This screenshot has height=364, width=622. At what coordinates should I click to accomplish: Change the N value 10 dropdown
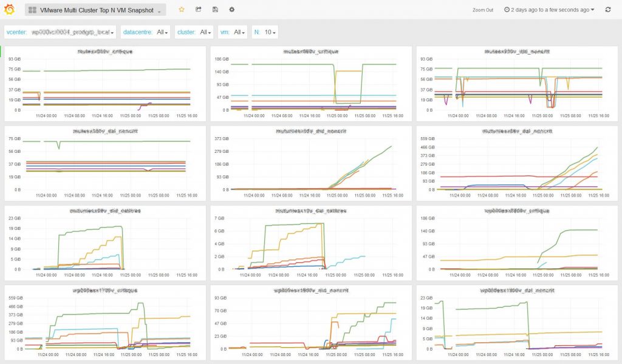coord(270,32)
